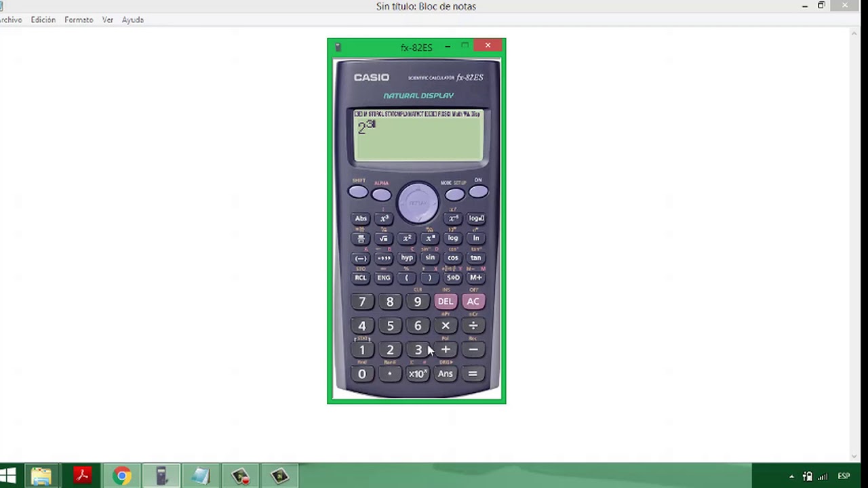The width and height of the screenshot is (868, 488).
Task: Click the number 1 key
Action: pyautogui.click(x=362, y=350)
